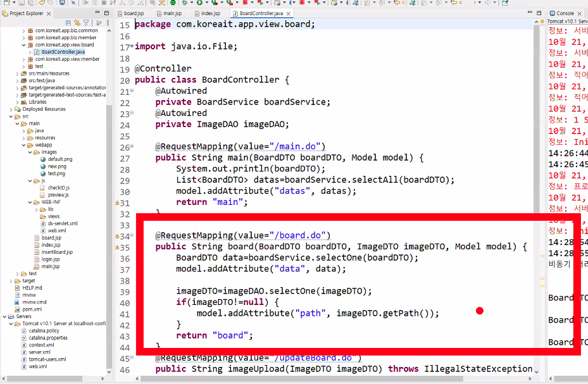Screen dimensions: 588x384
Task: Expand Deployed Resources node
Action: [x=11, y=109]
